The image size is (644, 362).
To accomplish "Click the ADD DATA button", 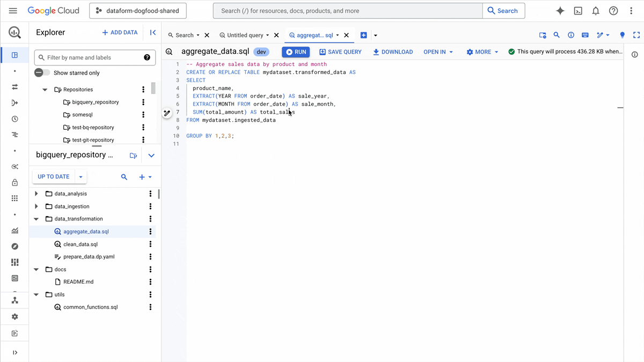I will point(120,33).
